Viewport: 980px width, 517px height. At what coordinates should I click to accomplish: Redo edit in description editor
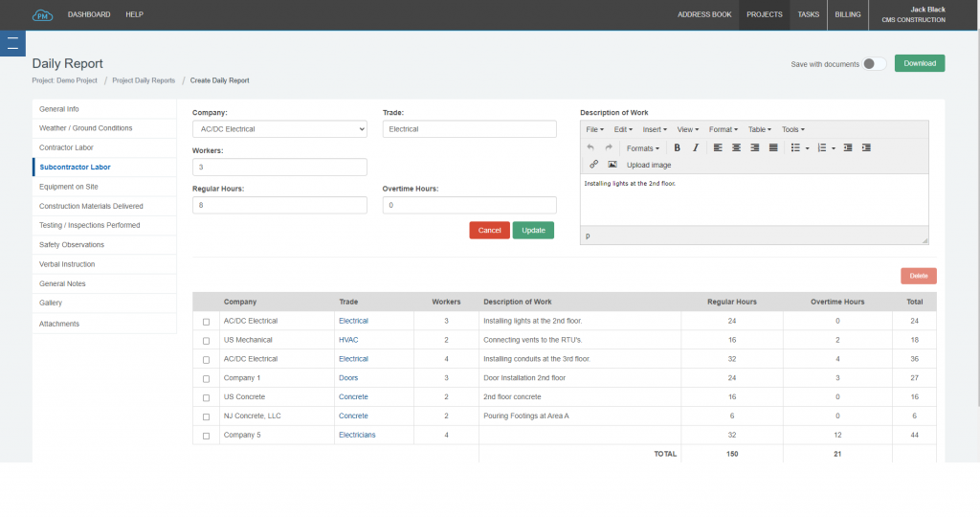(x=608, y=147)
